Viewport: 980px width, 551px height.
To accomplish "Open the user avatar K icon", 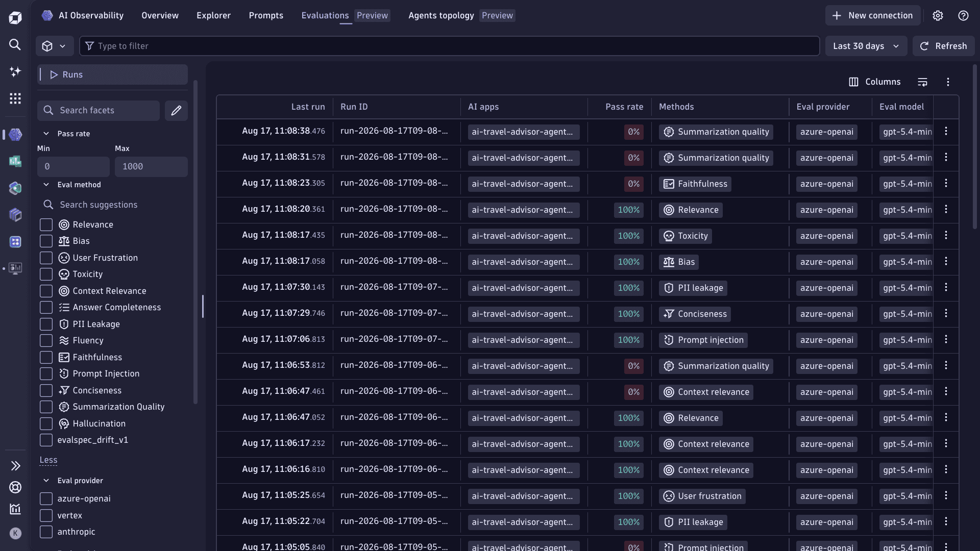I will [15, 533].
